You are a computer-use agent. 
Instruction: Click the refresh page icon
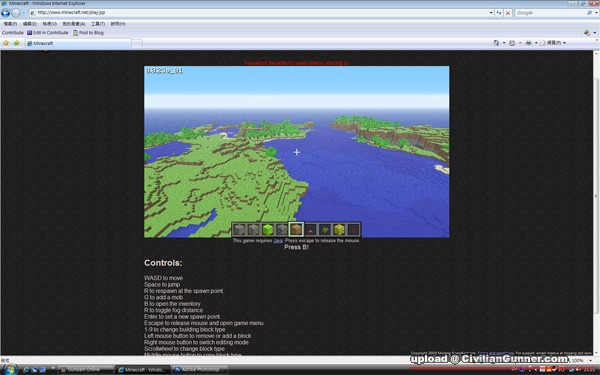point(499,13)
